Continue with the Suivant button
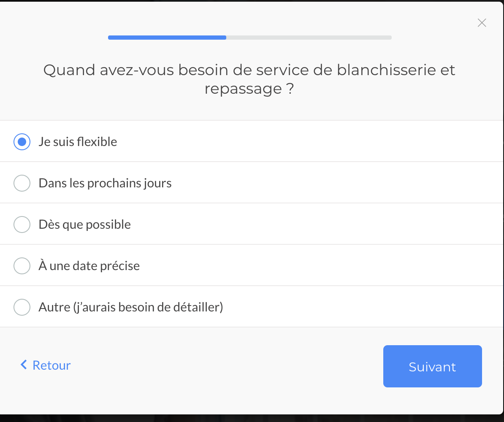The width and height of the screenshot is (504, 422). click(432, 366)
